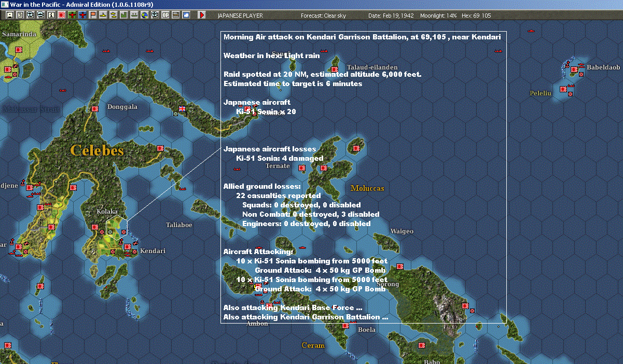Select the Japanese flag base under Peleliu label
This screenshot has height=364, width=623.
click(x=563, y=89)
